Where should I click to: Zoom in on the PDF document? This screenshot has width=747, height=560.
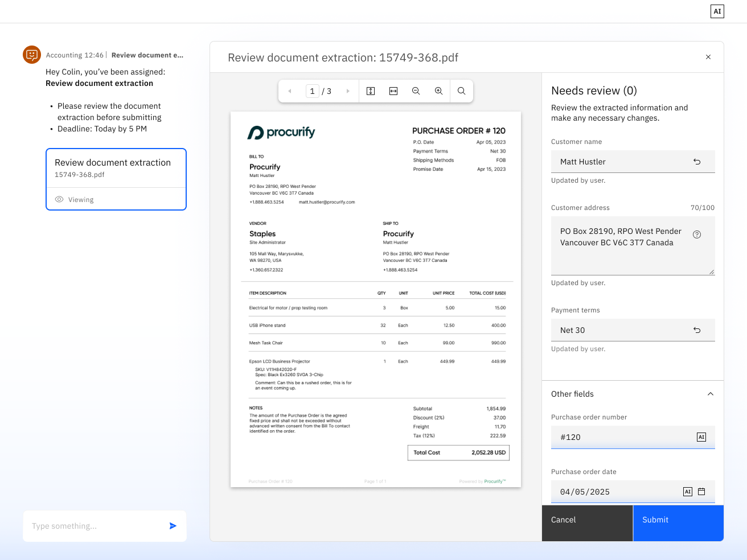pyautogui.click(x=439, y=91)
